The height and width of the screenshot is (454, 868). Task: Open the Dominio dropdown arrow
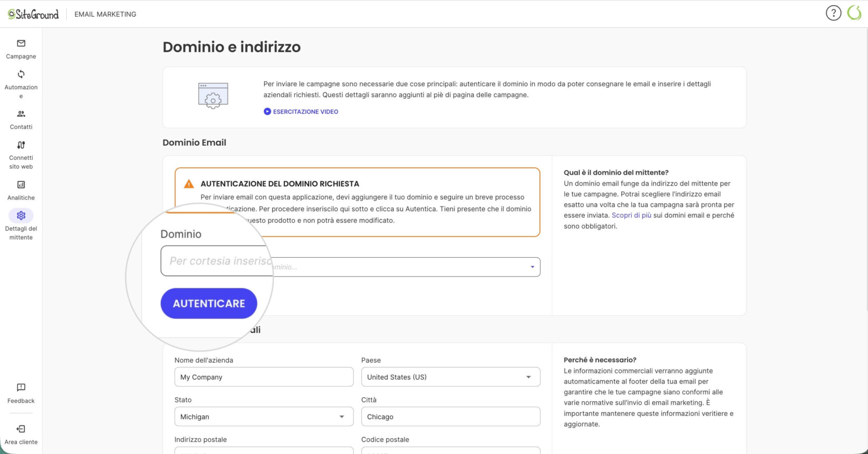(x=532, y=267)
